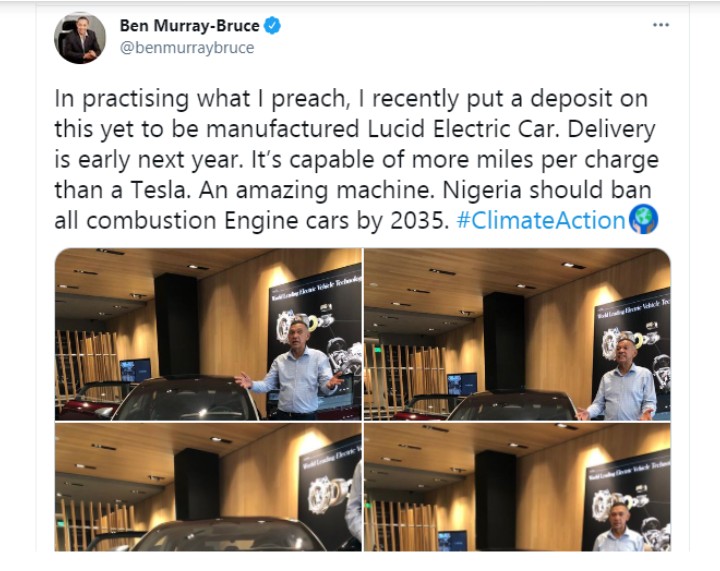Open the bottom-left photo of the tweet
The height and width of the screenshot is (571, 720).
(x=208, y=487)
